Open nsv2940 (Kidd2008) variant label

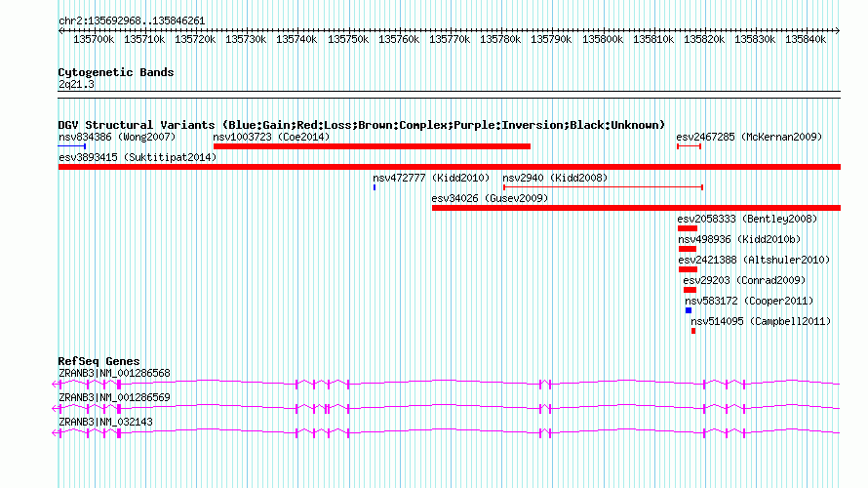(555, 178)
